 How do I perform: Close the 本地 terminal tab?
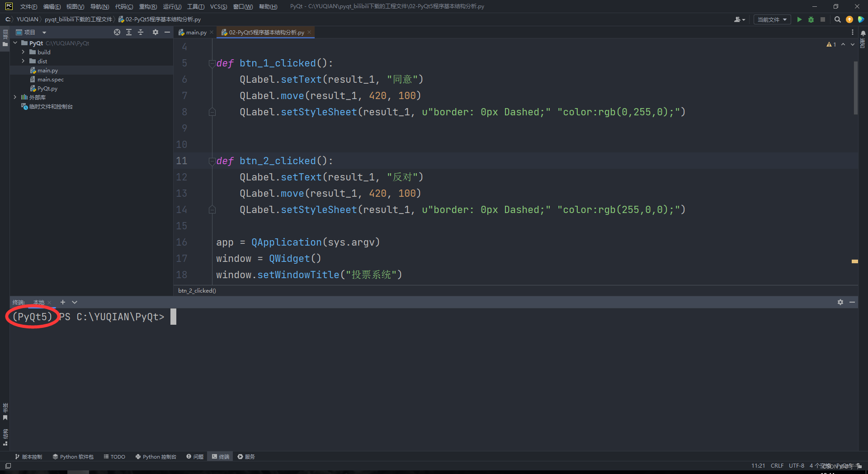pyautogui.click(x=49, y=303)
